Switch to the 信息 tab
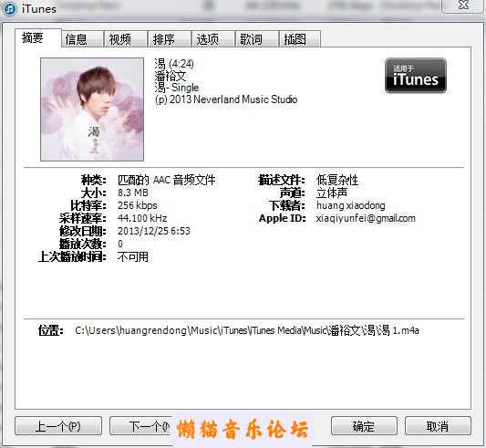The image size is (486, 448). coord(82,39)
